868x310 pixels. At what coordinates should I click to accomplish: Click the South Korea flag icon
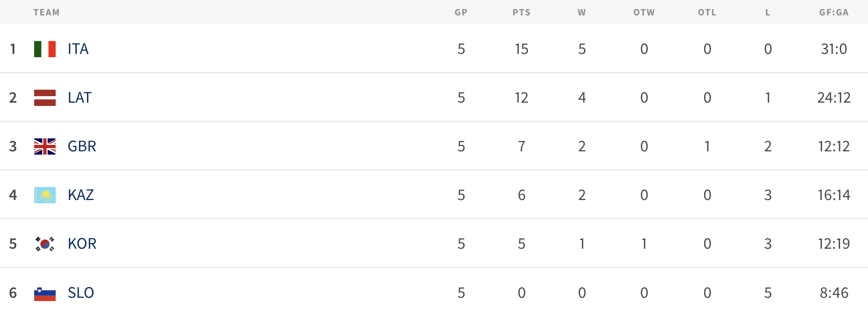pyautogui.click(x=45, y=244)
